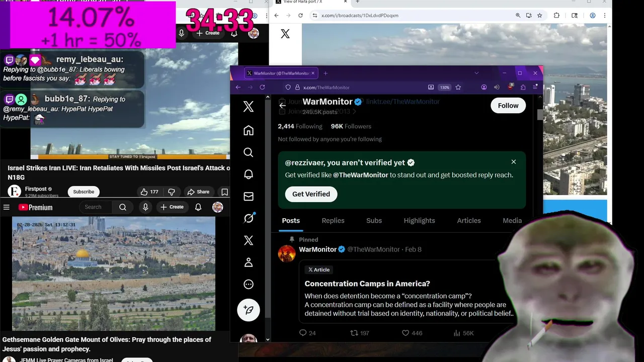Open Notifications bell in the X sidebar
Viewport: 644px width, 362px height.
click(249, 174)
